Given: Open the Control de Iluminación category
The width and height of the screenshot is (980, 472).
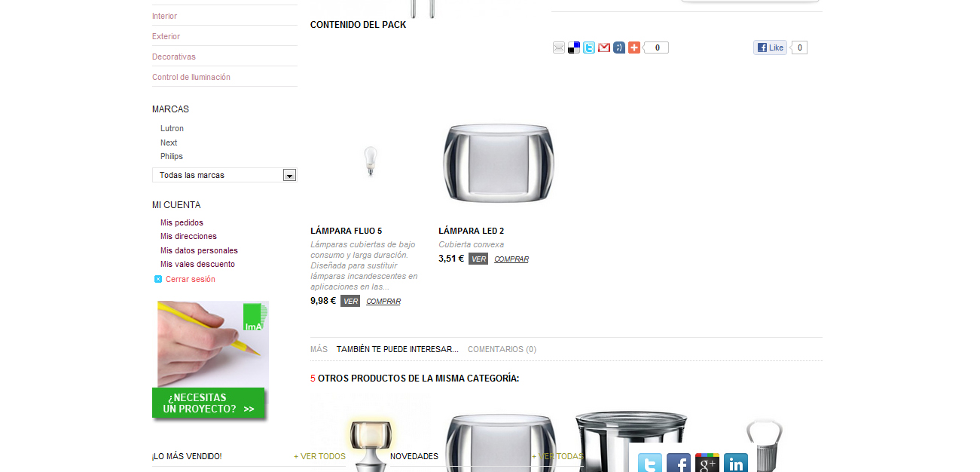Looking at the screenshot, I should click(x=191, y=77).
